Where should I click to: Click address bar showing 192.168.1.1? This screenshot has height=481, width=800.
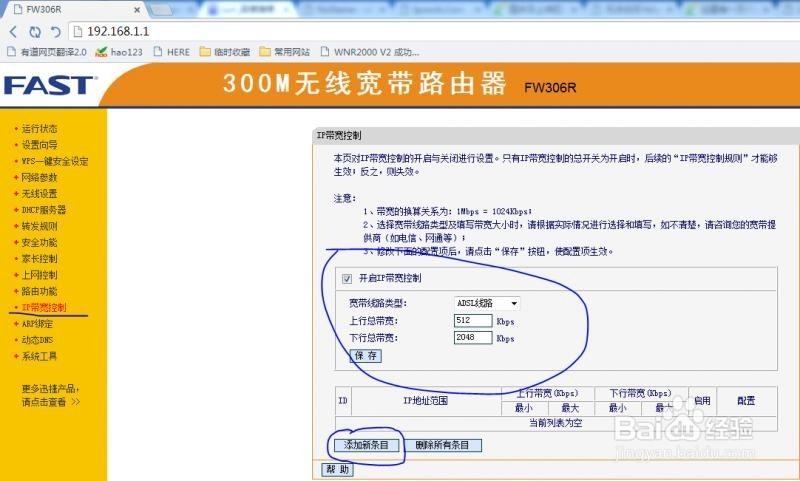(434, 32)
